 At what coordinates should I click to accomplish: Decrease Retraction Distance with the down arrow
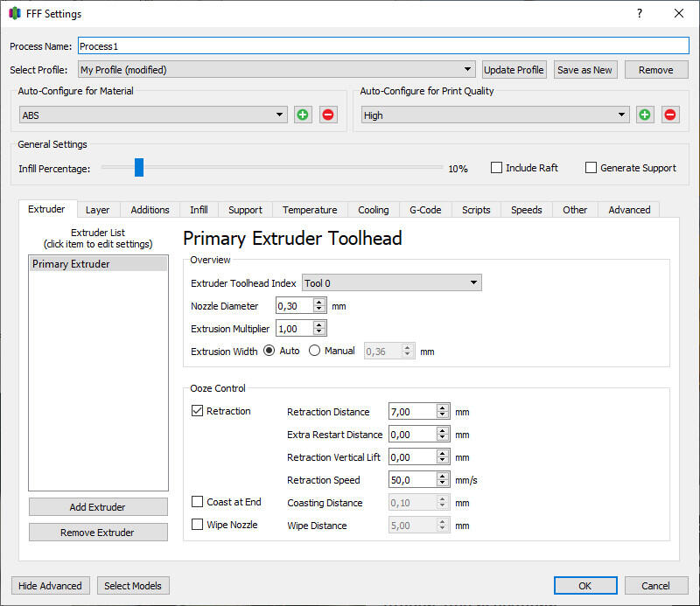click(x=442, y=415)
